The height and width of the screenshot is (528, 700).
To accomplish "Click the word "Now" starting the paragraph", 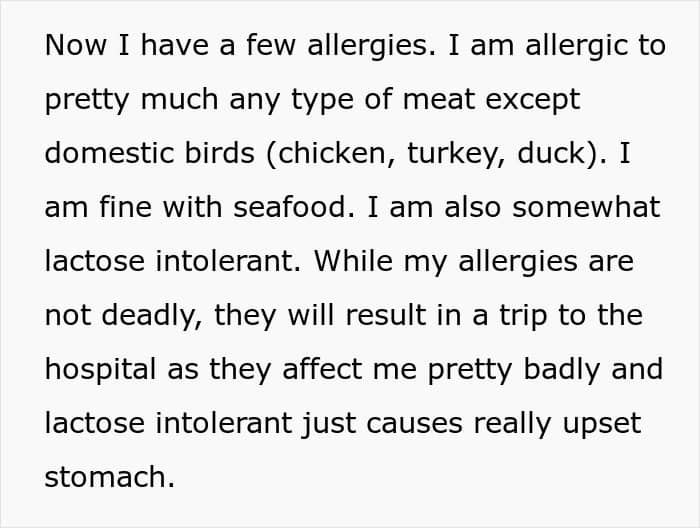I will (73, 47).
